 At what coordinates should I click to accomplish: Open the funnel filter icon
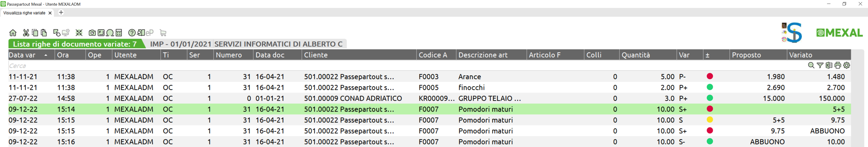[820, 65]
